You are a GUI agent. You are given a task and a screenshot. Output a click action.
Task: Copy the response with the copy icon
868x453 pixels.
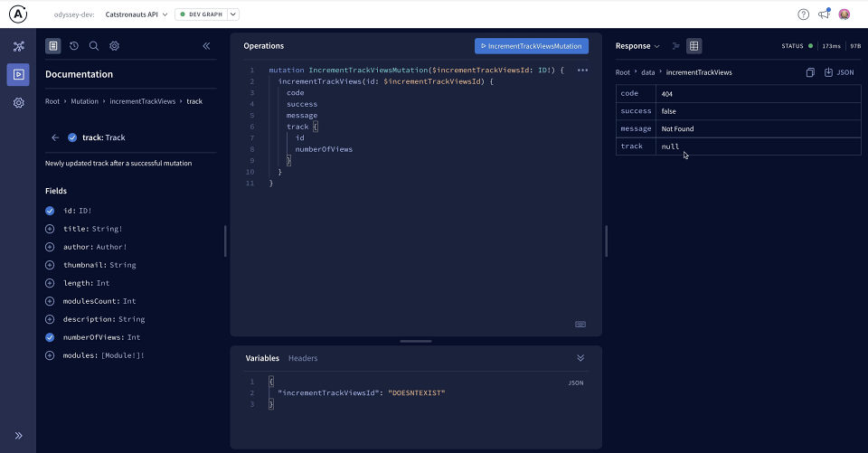[x=810, y=72]
